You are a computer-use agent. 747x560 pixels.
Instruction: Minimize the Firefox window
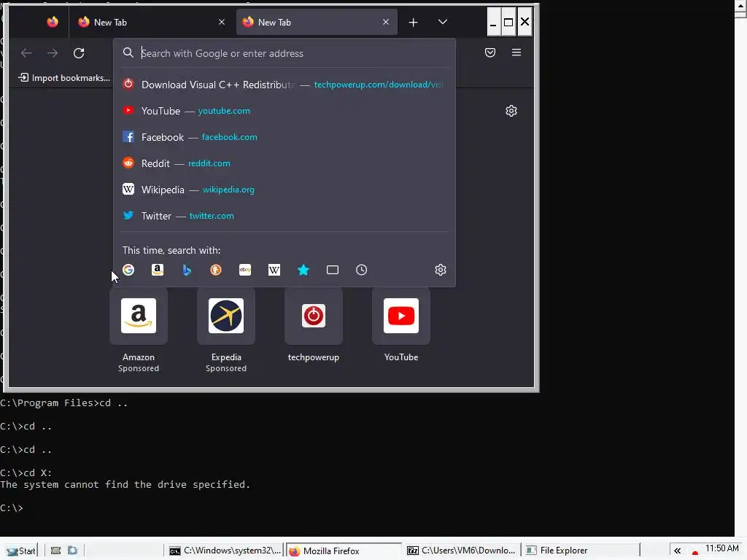point(494,22)
